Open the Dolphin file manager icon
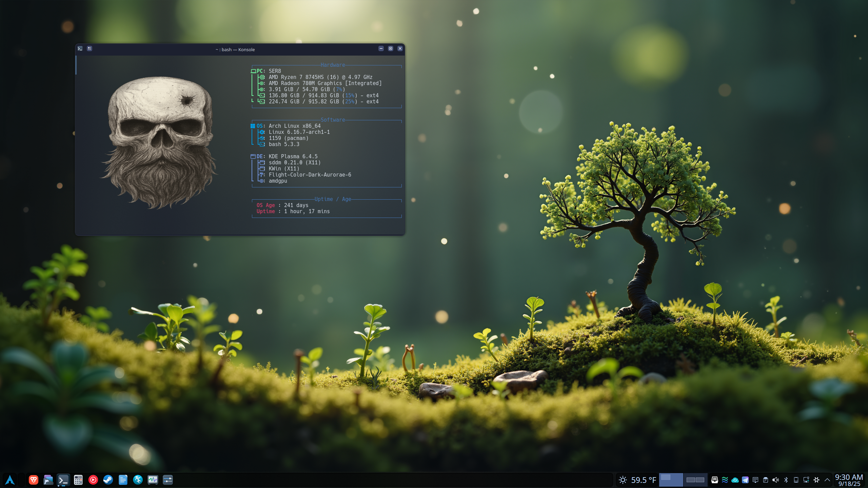This screenshot has height=488, width=868. (48, 480)
